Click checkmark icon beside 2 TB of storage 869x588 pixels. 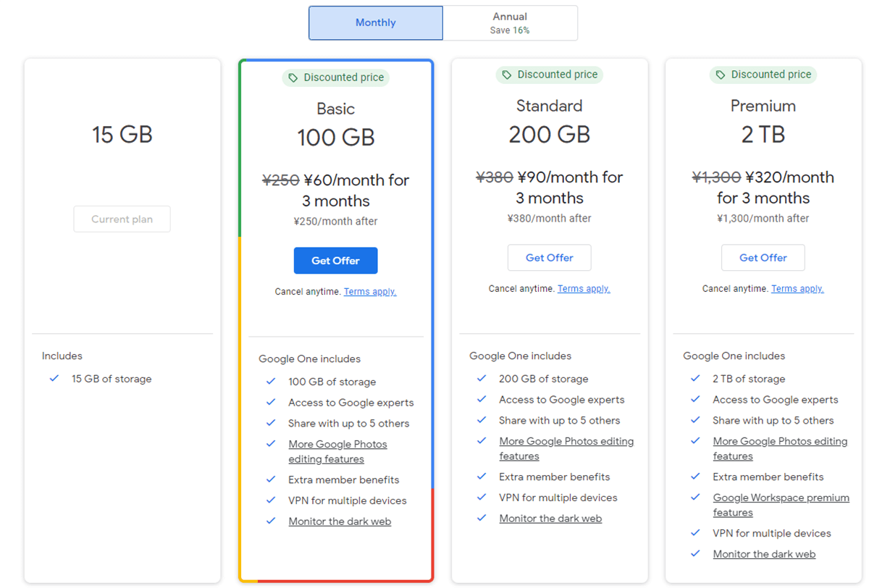coord(695,379)
